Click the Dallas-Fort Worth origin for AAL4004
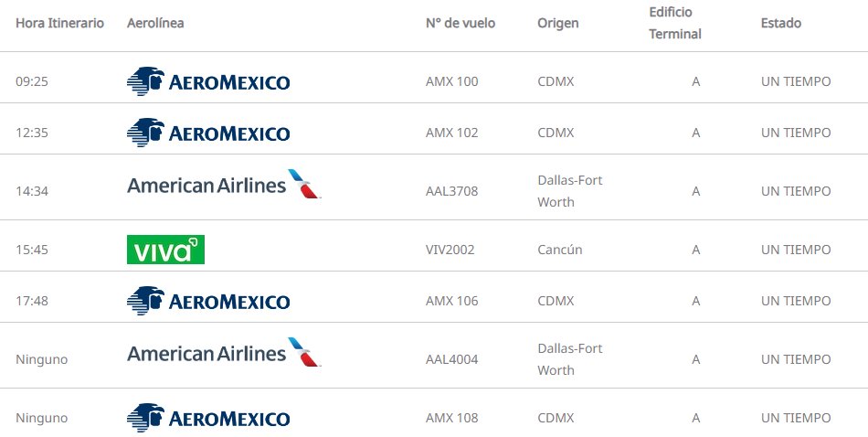The height and width of the screenshot is (437, 868). click(569, 359)
